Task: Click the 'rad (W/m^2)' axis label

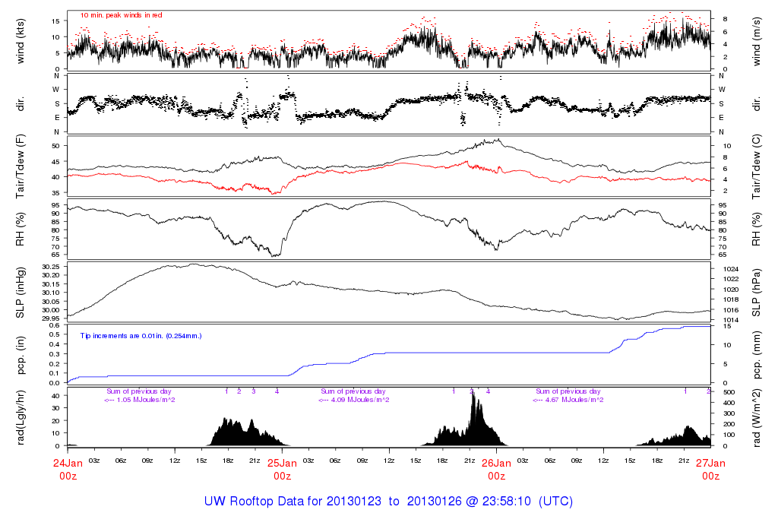Action: pos(757,418)
